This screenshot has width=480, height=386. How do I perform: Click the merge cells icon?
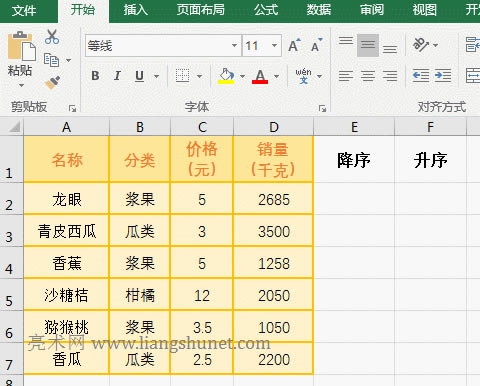(473, 76)
